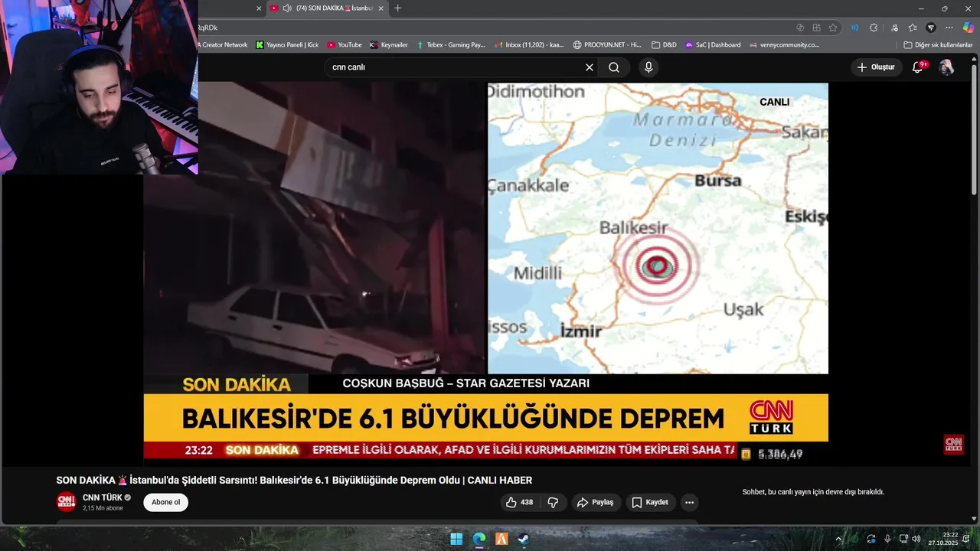Viewport: 980px width, 551px height.
Task: Select the SON DAKİKA YouTube browser tab
Action: pyautogui.click(x=328, y=8)
